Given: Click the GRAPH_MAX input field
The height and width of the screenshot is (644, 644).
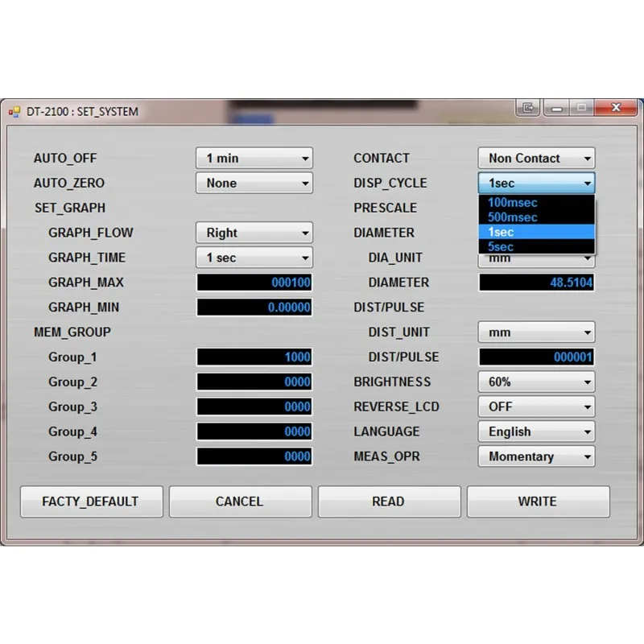Looking at the screenshot, I should pyautogui.click(x=254, y=283).
